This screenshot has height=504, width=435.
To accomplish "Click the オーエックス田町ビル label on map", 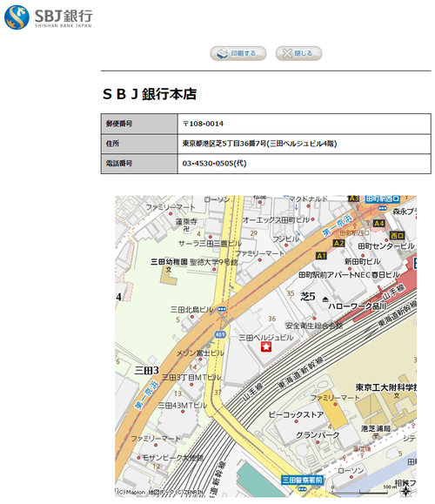I will tap(276, 220).
